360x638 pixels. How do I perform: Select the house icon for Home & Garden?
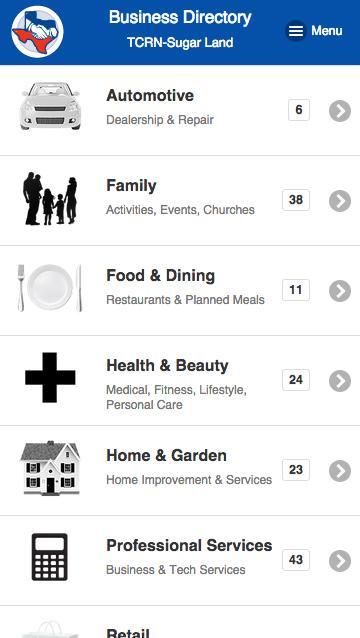[50, 468]
